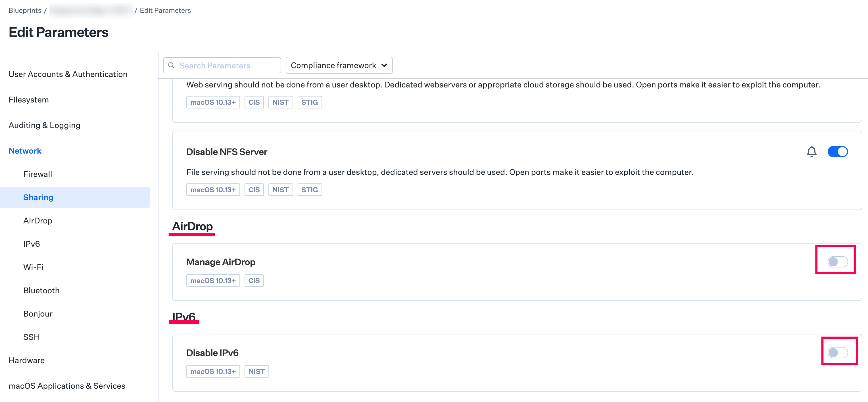Enable the Disable IPv6 toggle
The height and width of the screenshot is (402, 868).
pyautogui.click(x=837, y=353)
